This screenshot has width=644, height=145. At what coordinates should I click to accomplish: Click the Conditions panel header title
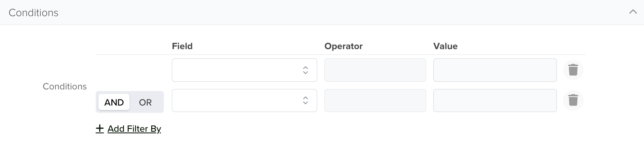(33, 12)
